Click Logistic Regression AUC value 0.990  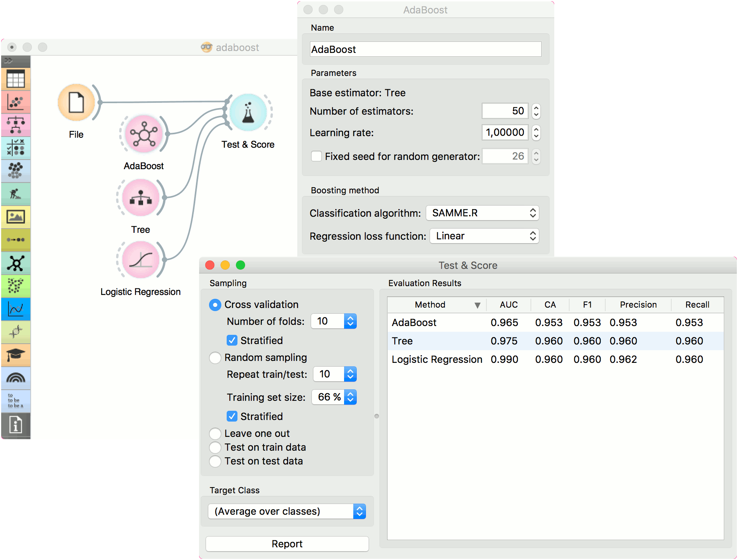click(x=504, y=359)
